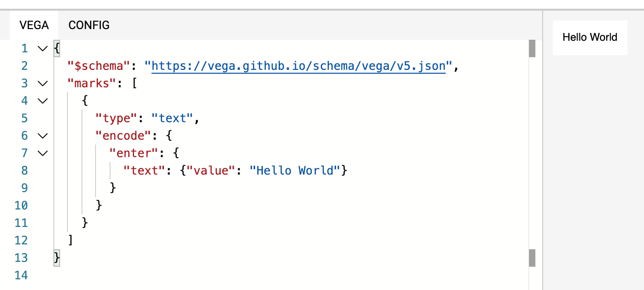Image resolution: width=644 pixels, height=290 pixels.
Task: Click the closing brace on line 13
Action: tap(57, 258)
